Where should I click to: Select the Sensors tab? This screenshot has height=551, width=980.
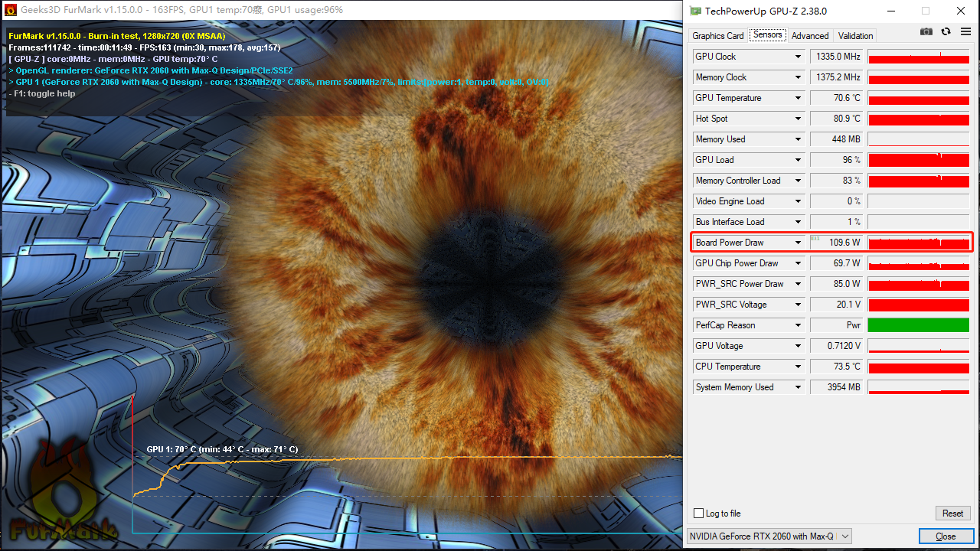(x=767, y=34)
